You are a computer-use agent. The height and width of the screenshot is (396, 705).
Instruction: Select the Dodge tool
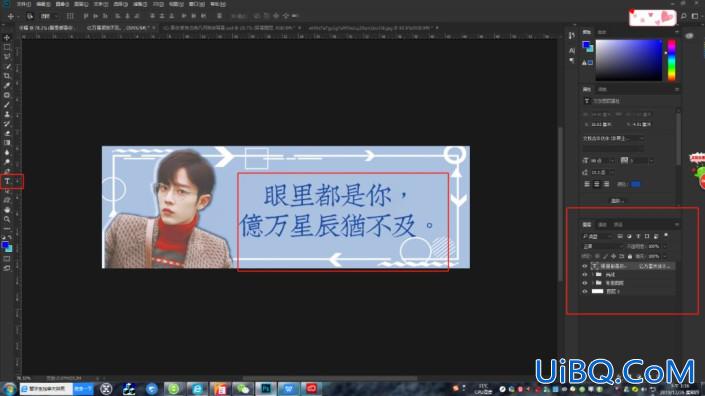[7, 162]
